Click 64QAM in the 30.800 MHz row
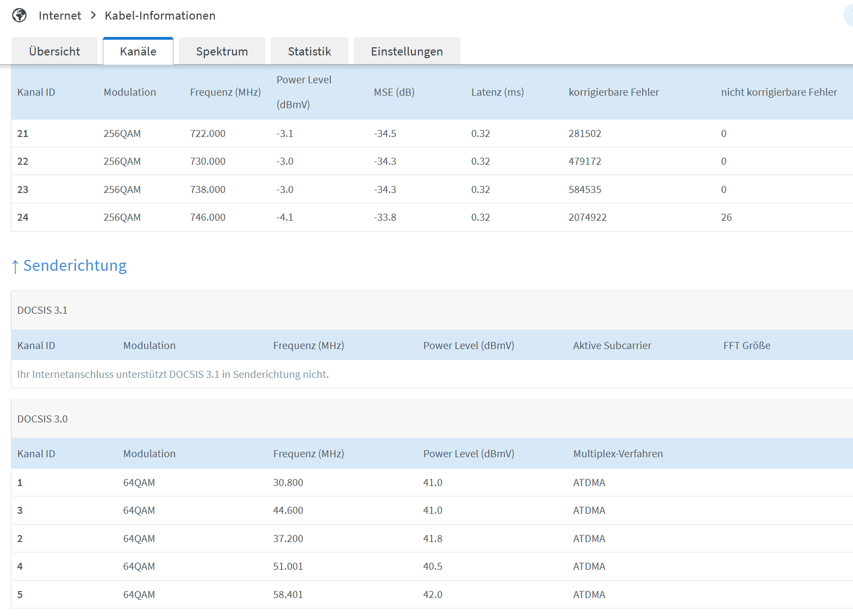The width and height of the screenshot is (853, 616). tap(139, 483)
